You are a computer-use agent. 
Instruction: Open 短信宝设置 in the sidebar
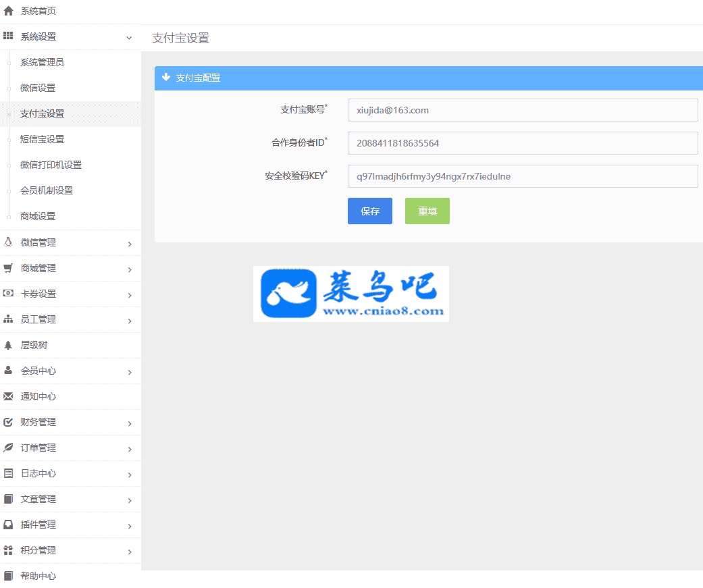pyautogui.click(x=42, y=139)
